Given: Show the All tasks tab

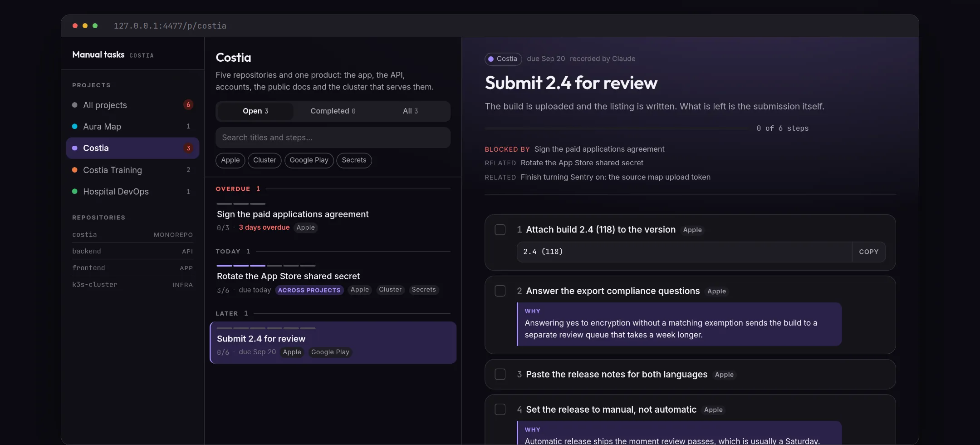Looking at the screenshot, I should click(x=410, y=111).
